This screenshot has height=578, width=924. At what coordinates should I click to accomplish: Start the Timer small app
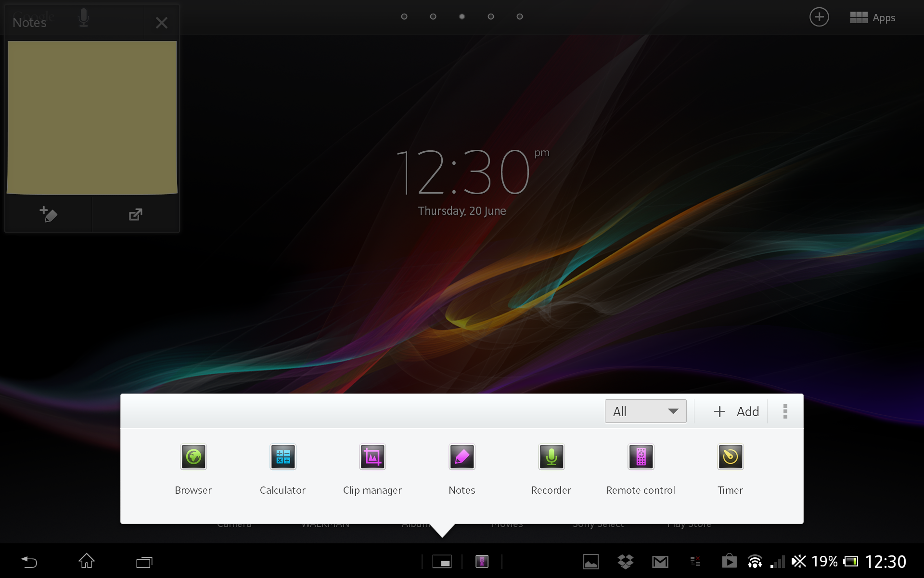(731, 457)
